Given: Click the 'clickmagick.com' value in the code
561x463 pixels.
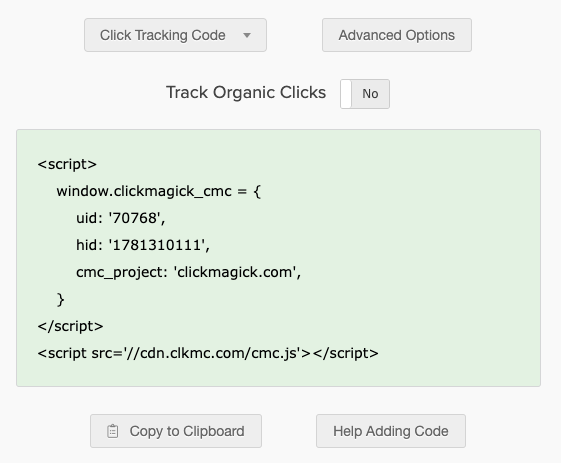Looking at the screenshot, I should pos(238,272).
